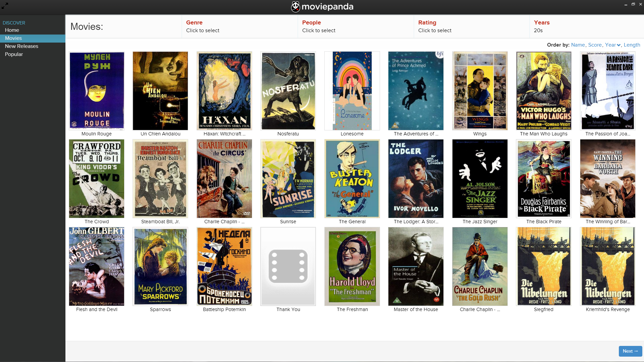Open the Flesh and the Devil poster
The image size is (644, 362).
(x=97, y=266)
